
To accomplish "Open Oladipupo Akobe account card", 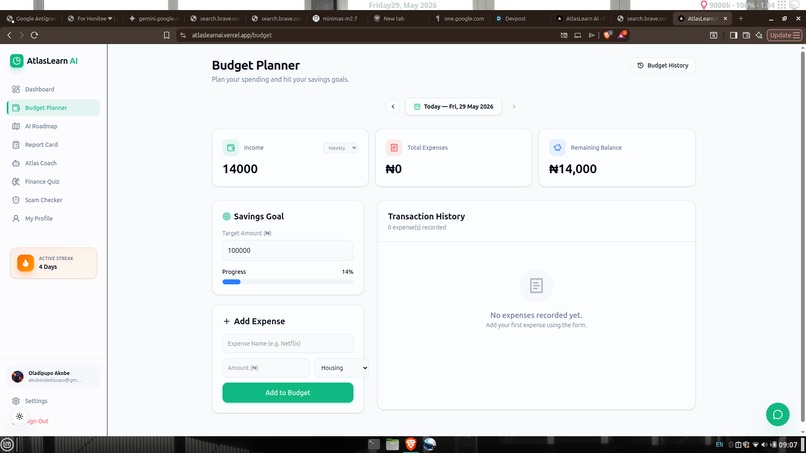I will coord(53,376).
